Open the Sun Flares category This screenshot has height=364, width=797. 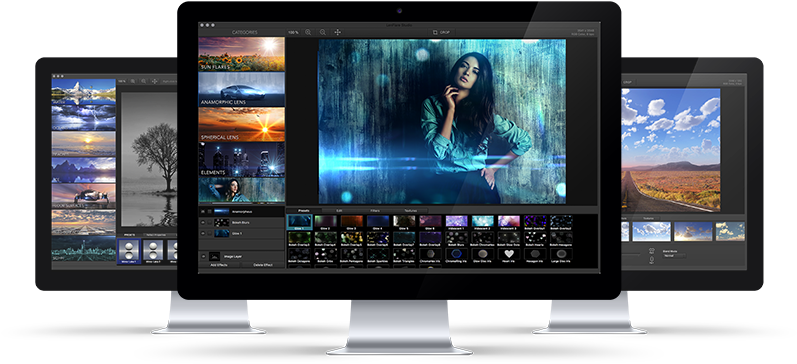(x=241, y=54)
